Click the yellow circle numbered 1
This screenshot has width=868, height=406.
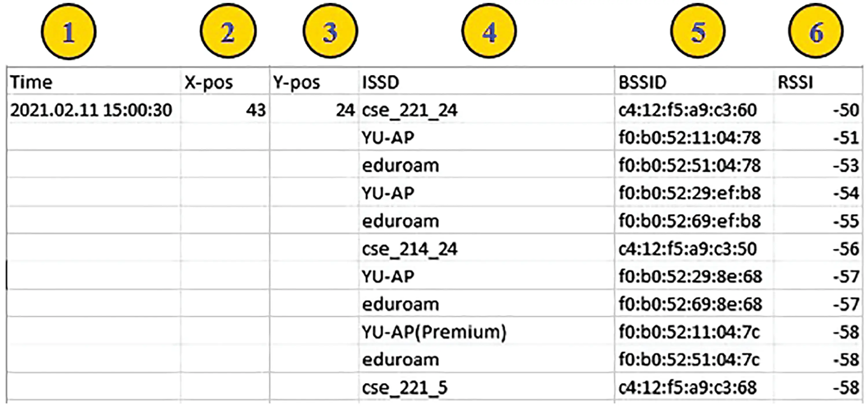(69, 32)
